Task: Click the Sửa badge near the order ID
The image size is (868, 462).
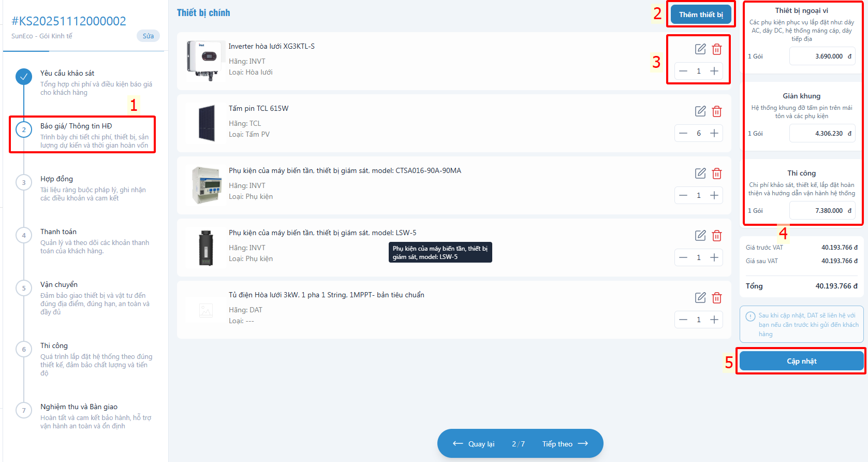Action: (x=148, y=36)
